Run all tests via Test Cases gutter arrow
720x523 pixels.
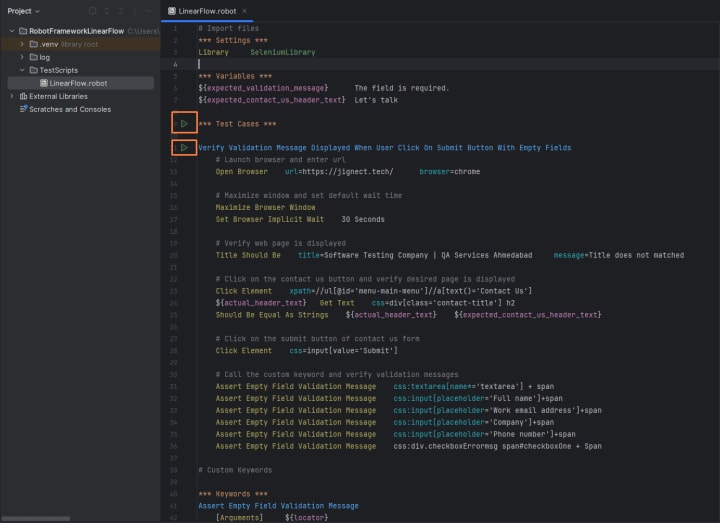pyautogui.click(x=184, y=124)
